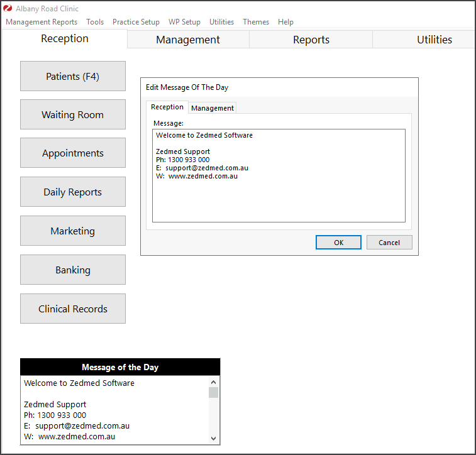Viewport: 476px width, 455px height.
Task: Switch to the main Management tab
Action: pos(188,40)
